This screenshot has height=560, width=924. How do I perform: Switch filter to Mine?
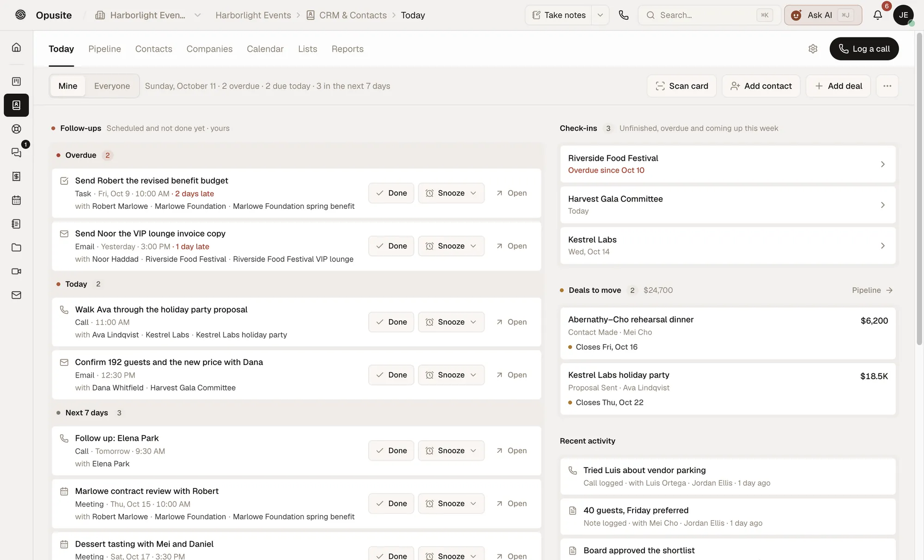click(x=68, y=86)
